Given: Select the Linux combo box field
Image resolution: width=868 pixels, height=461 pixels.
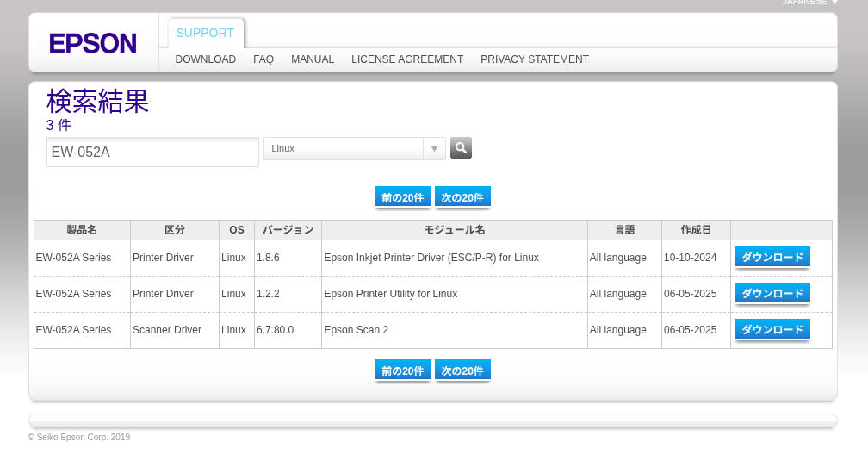Looking at the screenshot, I should (x=354, y=148).
